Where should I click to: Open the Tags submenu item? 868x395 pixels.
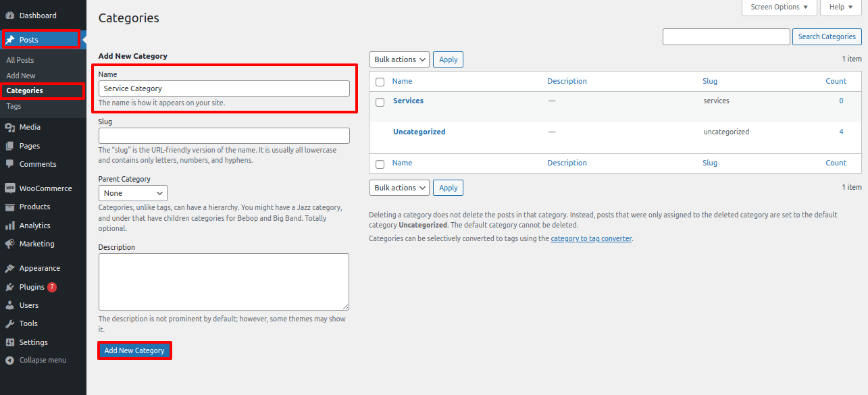coord(14,106)
